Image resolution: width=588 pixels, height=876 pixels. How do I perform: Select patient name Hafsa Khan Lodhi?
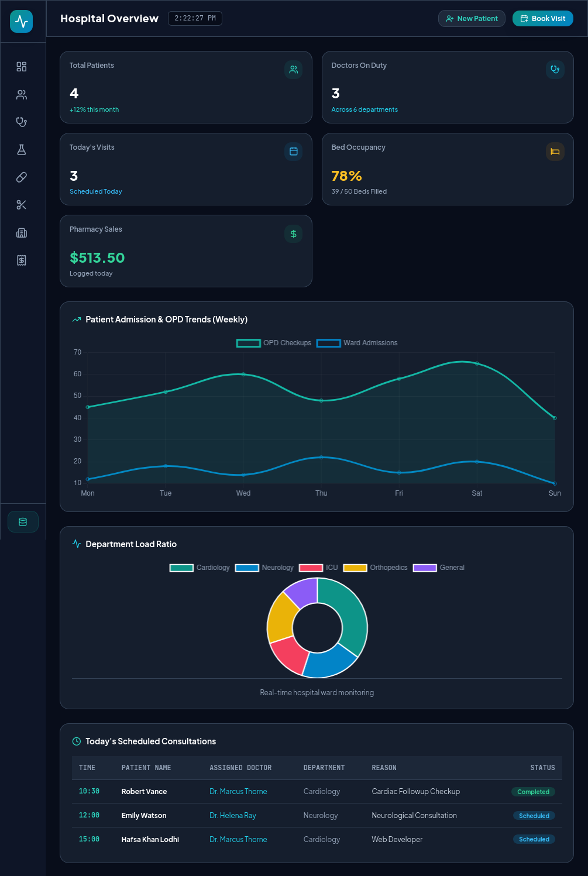pos(150,840)
